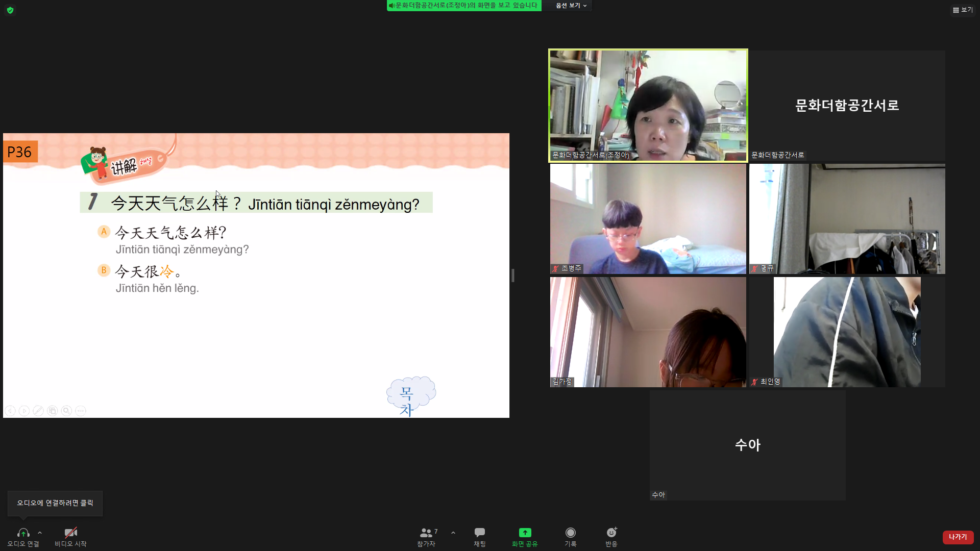This screenshot has width=980, height=551.
Task: Click the divider handle between slide and videos
Action: 513,275
